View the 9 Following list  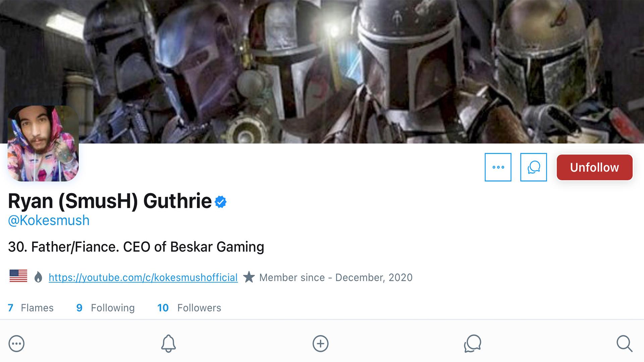pos(105,308)
